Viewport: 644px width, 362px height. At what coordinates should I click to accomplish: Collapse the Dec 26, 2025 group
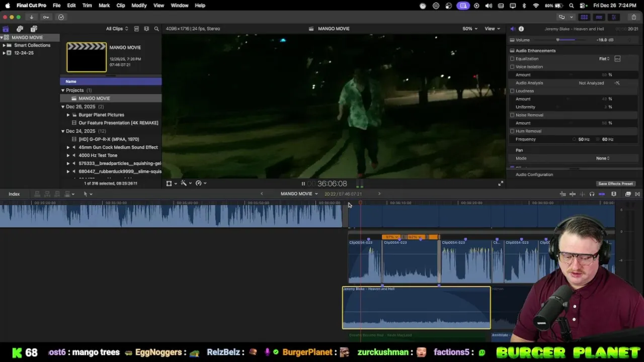coord(63,107)
